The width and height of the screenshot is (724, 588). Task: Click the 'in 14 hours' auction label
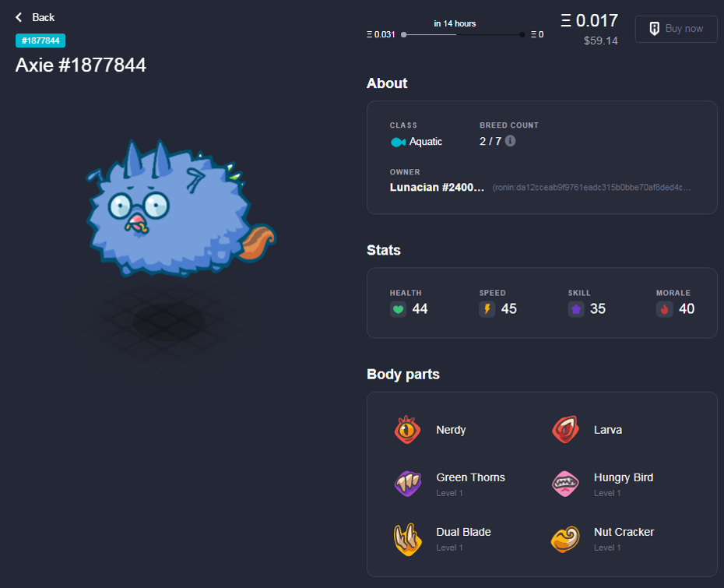(455, 23)
